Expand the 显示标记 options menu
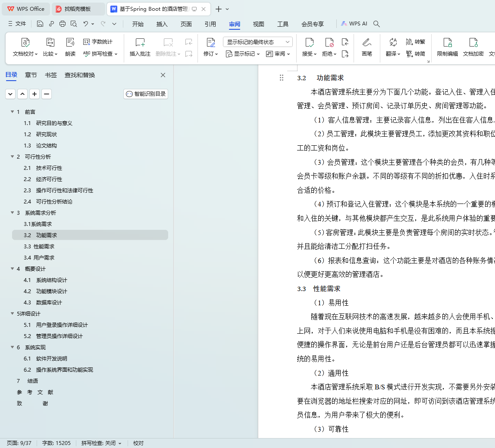495x448 pixels. 242,54
